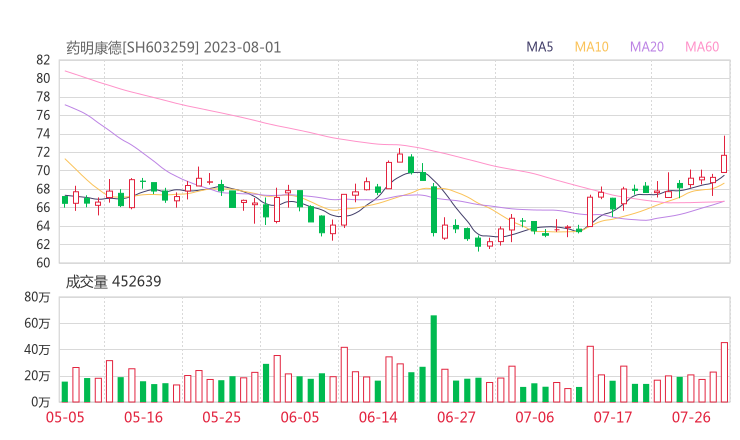Screen dimensions: 740x440
Task: Click the 07-17 date axis label
Action: [x=613, y=417]
